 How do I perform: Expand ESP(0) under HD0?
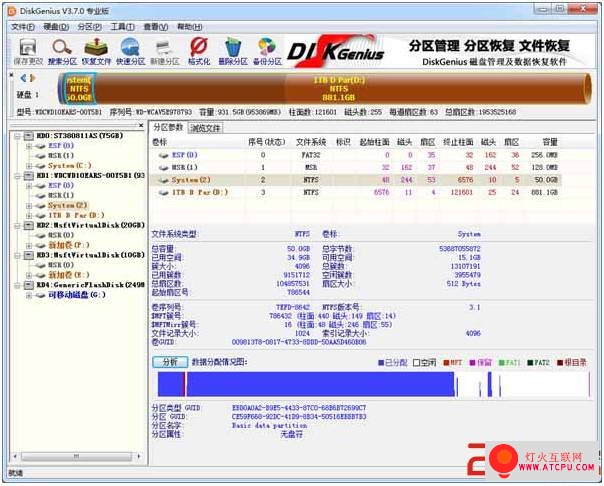pos(29,146)
